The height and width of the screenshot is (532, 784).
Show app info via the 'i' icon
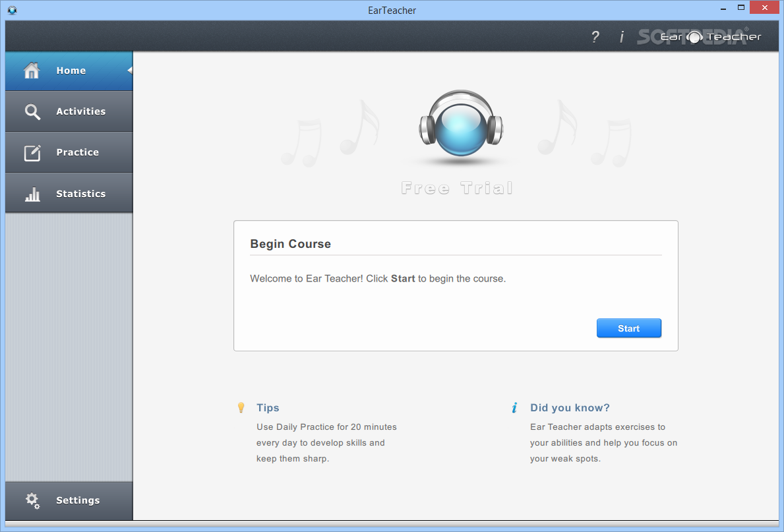(x=622, y=36)
